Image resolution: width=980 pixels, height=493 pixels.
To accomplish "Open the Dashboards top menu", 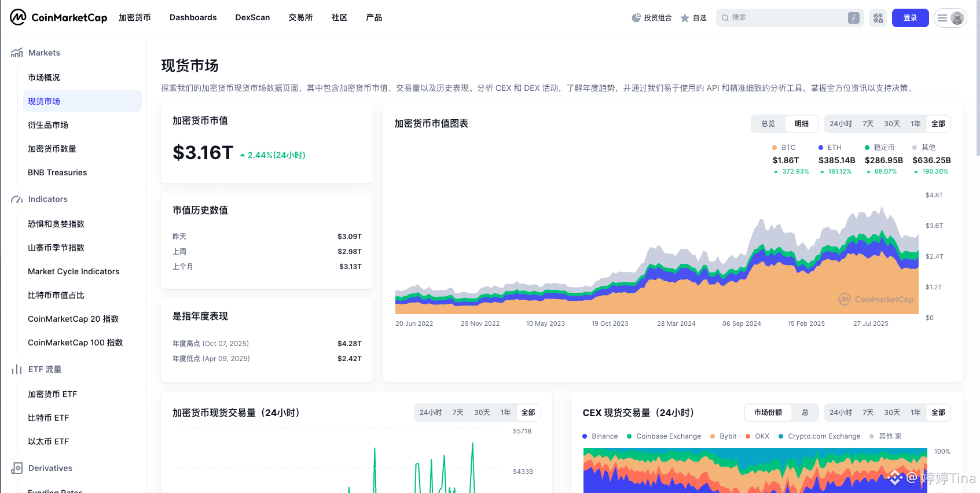I will click(x=193, y=17).
